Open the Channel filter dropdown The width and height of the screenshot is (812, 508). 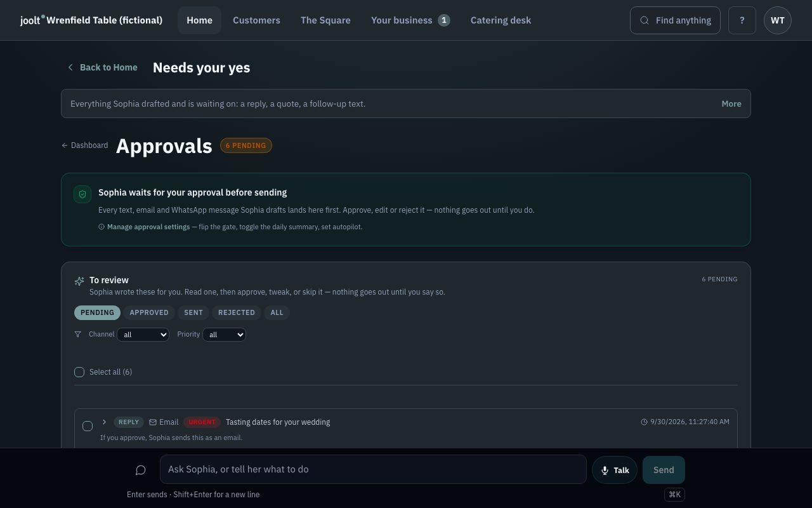(x=143, y=335)
